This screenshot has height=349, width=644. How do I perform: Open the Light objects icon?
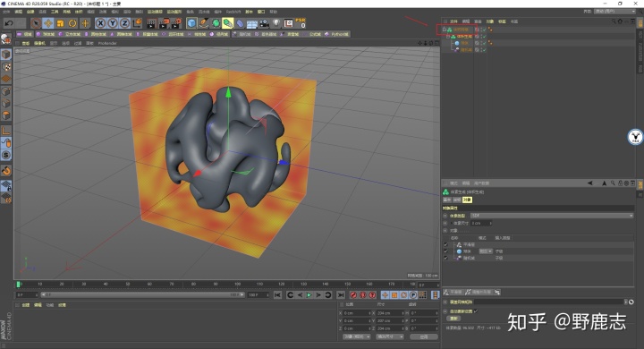point(276,23)
